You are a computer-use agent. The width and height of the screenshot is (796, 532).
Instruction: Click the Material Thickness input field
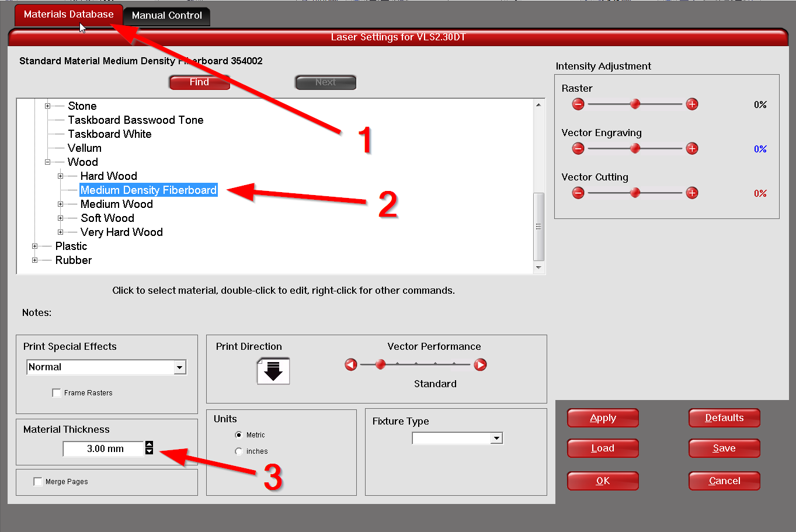coord(103,449)
